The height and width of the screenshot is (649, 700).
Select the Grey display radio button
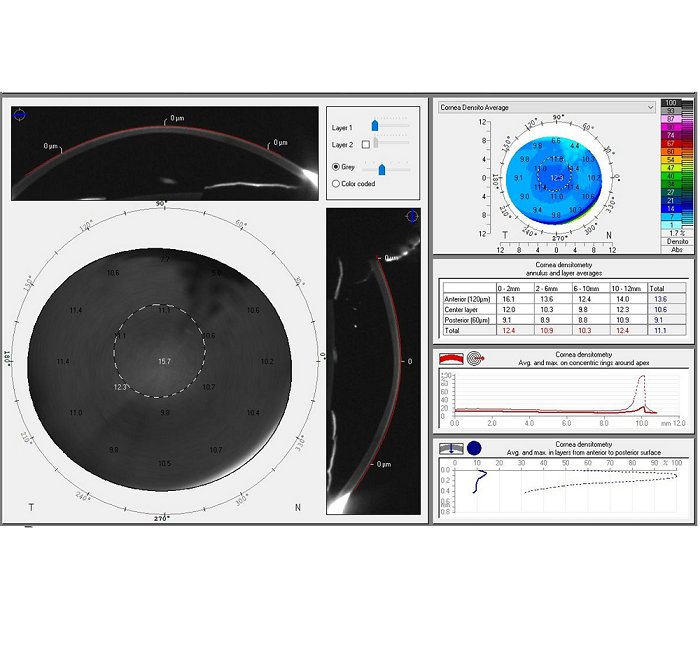tap(336, 167)
